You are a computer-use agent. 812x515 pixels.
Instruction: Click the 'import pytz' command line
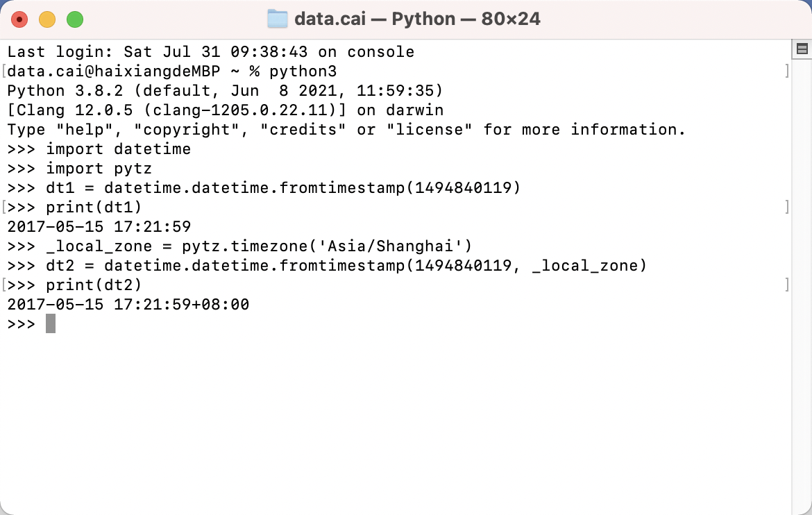coord(99,169)
